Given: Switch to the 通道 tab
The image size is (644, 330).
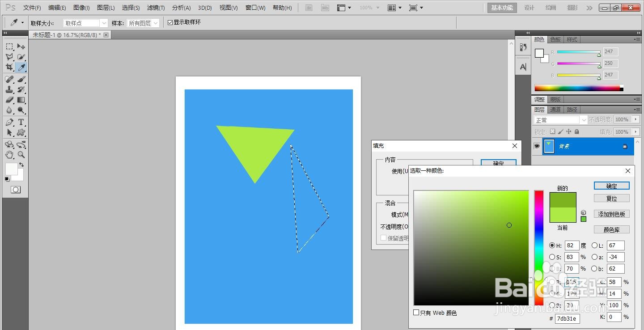Looking at the screenshot, I should point(555,110).
